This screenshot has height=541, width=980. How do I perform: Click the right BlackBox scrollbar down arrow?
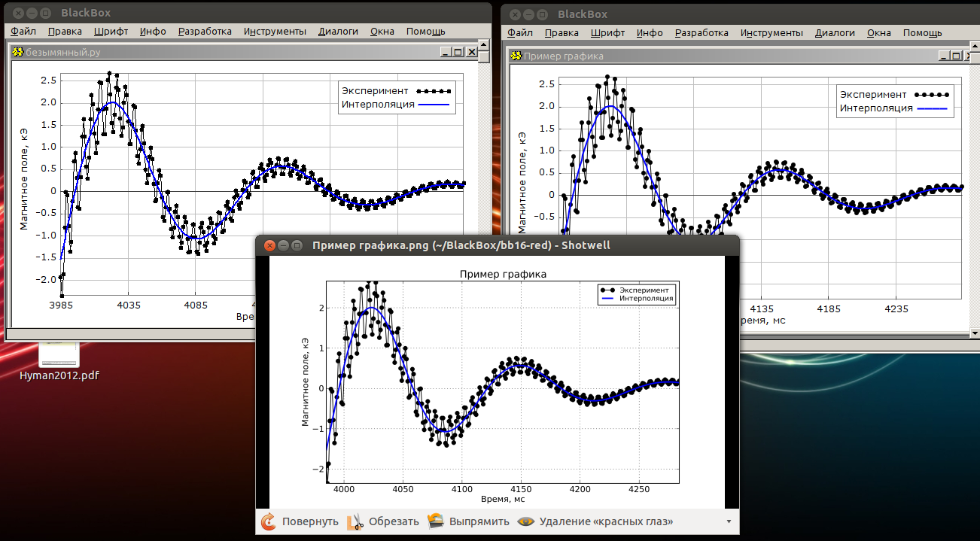975,333
